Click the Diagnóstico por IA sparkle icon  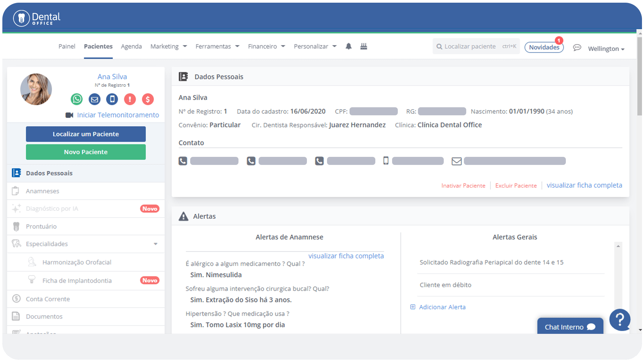(16, 208)
